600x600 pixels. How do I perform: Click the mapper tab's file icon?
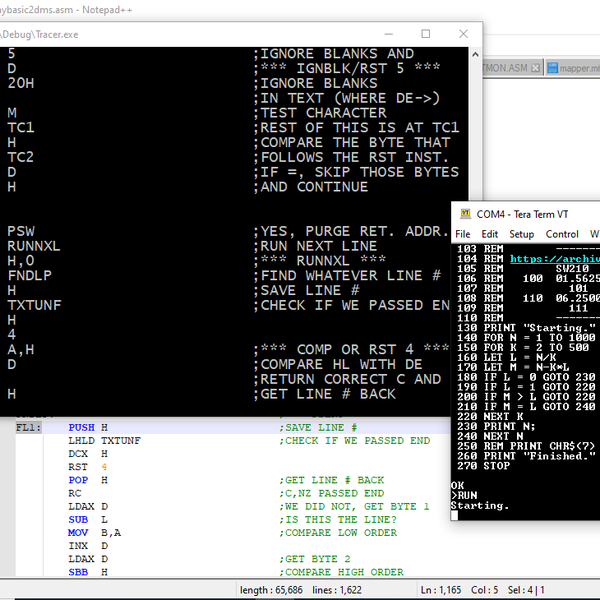tap(552, 68)
